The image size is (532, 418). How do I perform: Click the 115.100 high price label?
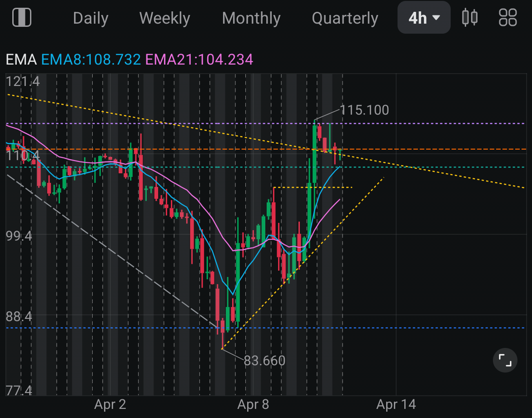364,110
